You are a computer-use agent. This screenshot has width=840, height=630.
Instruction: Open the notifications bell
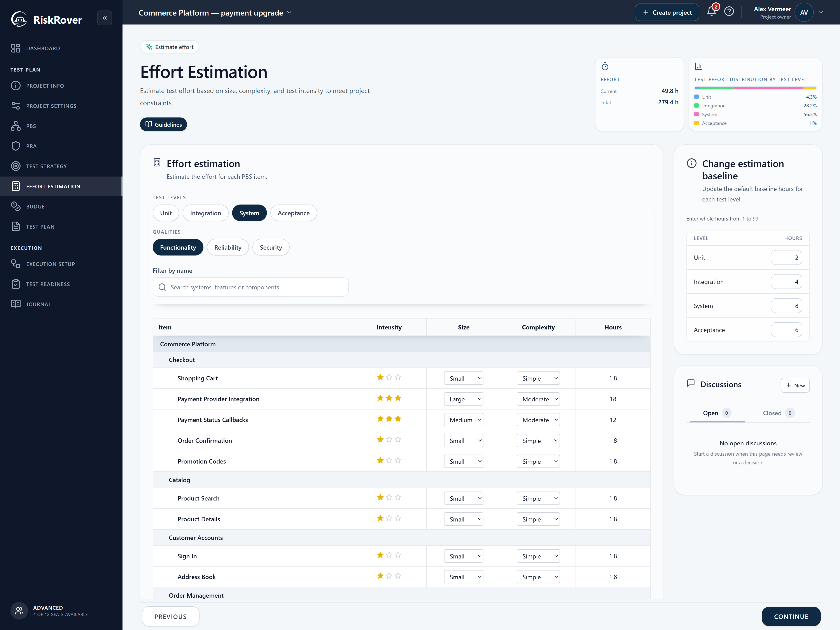pos(711,12)
